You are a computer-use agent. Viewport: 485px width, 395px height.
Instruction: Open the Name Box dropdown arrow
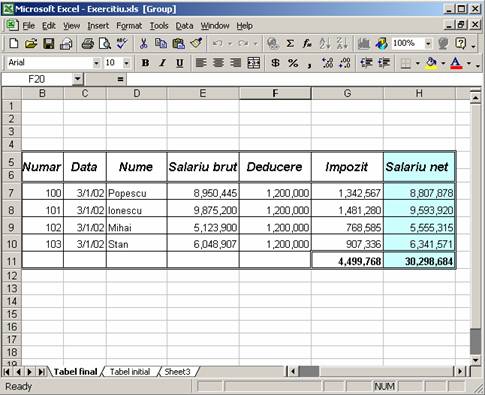[77, 79]
